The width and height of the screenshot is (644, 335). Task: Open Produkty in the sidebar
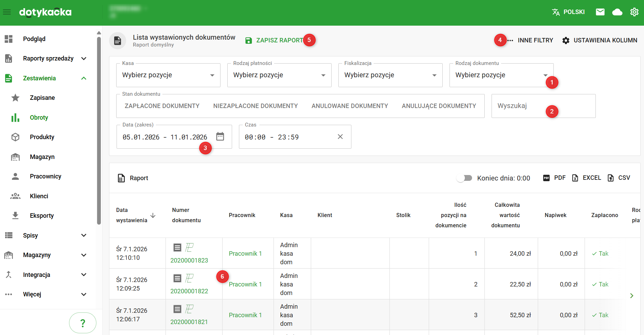(x=42, y=137)
